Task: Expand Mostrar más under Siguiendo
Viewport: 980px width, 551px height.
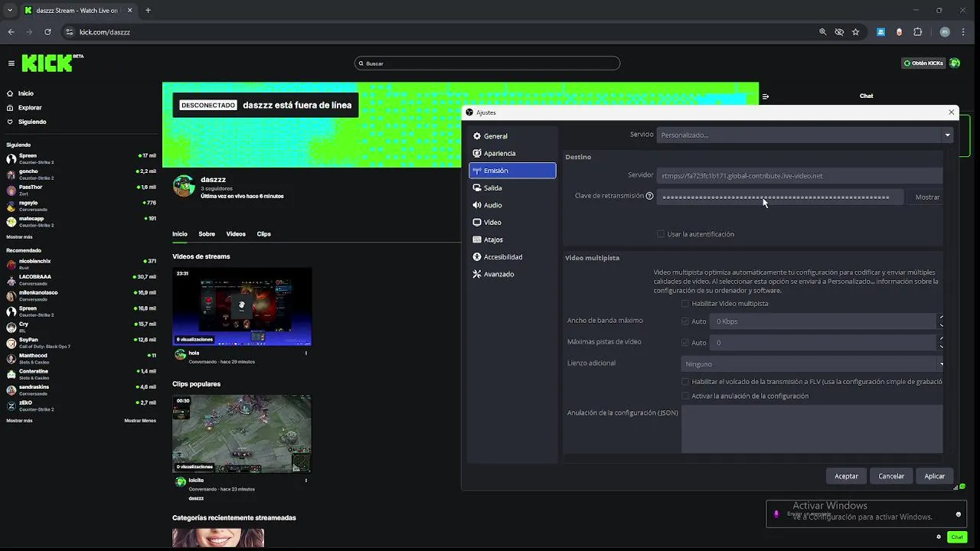Action: (19, 237)
